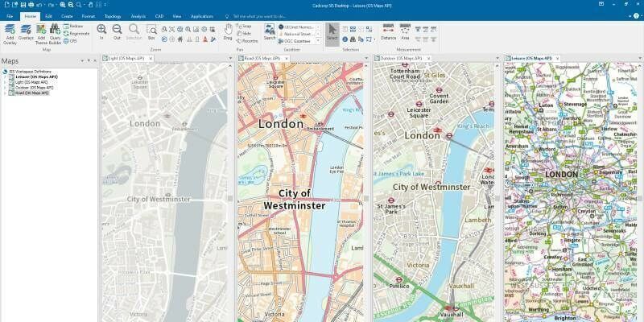This screenshot has width=644, height=322.
Task: Click the zoom in icon in title bar
Action: pos(63,5)
